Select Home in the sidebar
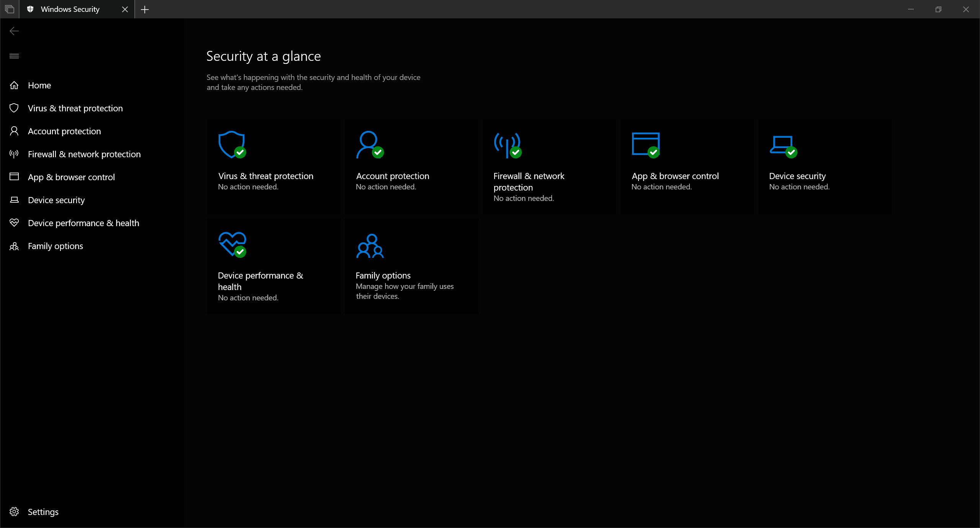Image resolution: width=980 pixels, height=528 pixels. 39,85
